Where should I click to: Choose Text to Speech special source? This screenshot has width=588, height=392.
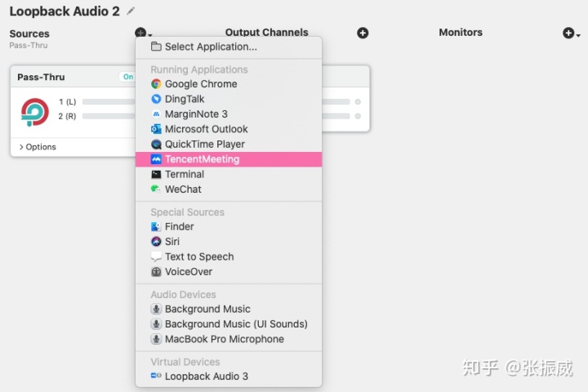[229, 257]
